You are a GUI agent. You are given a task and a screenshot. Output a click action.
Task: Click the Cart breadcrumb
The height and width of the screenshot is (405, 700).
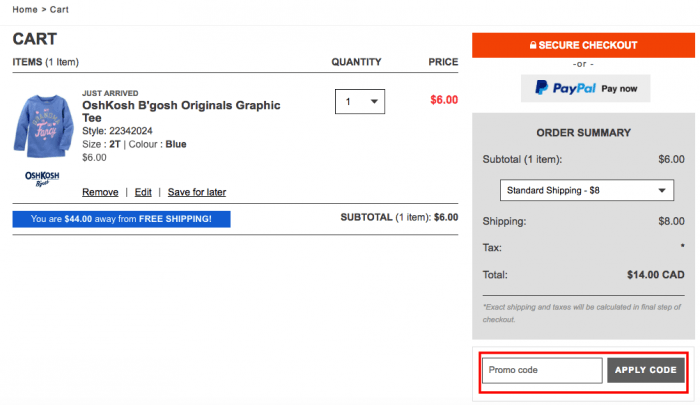[59, 9]
